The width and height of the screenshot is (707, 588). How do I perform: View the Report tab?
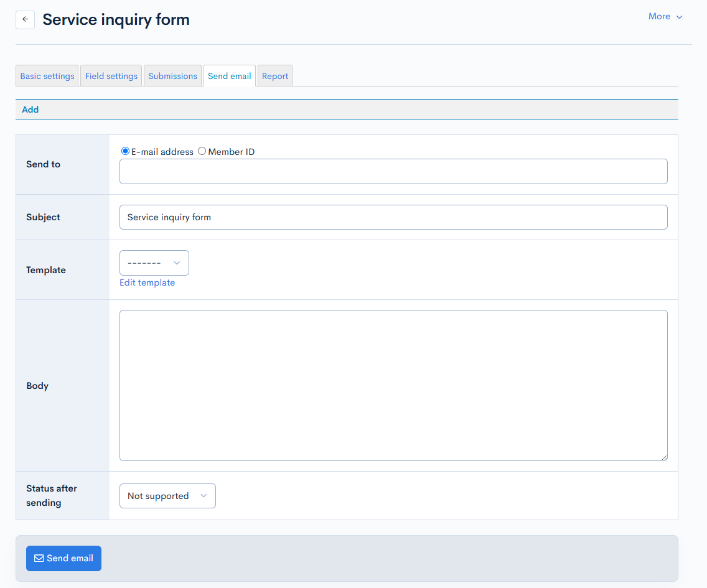(274, 76)
